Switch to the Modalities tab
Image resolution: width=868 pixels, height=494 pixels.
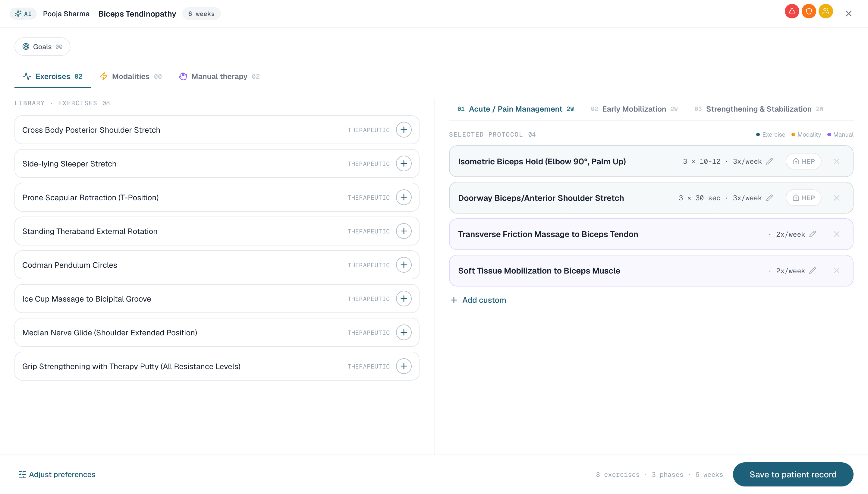[x=131, y=76]
